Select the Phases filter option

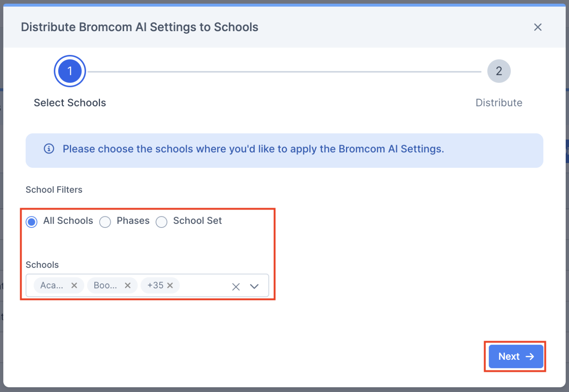(105, 222)
